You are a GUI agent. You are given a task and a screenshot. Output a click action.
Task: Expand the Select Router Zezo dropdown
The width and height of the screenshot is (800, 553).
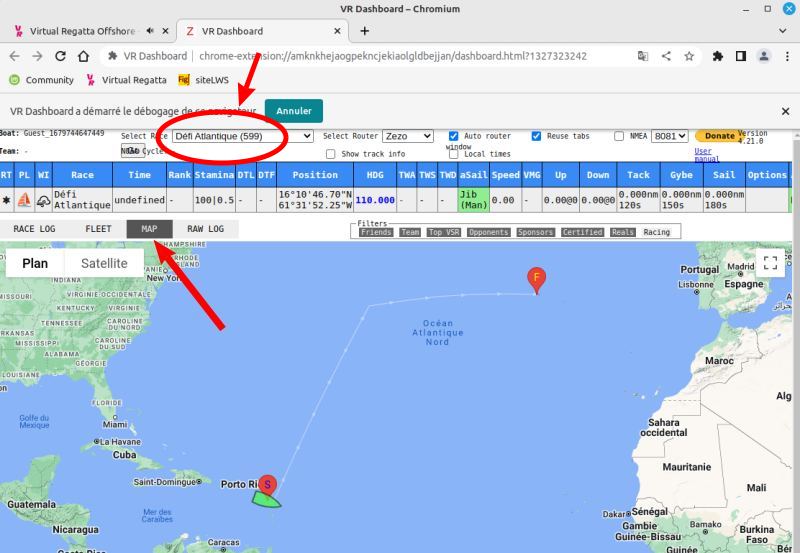pyautogui.click(x=408, y=136)
